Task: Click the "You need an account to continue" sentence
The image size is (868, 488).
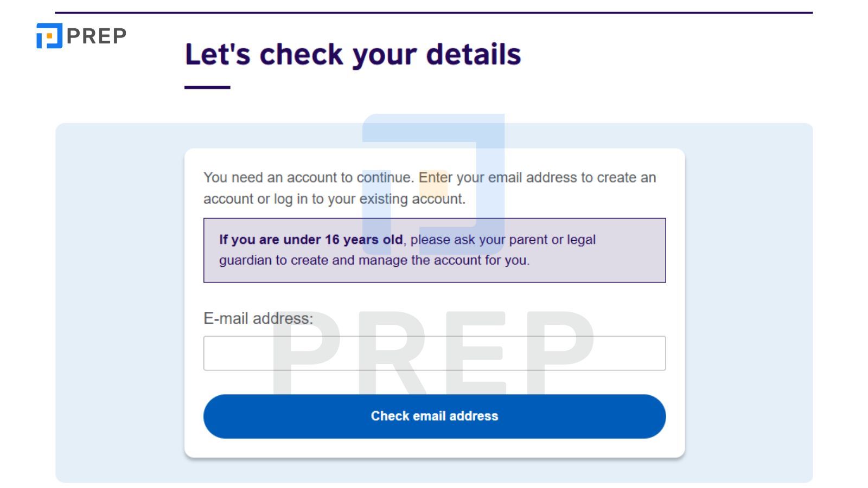Action: [x=308, y=178]
